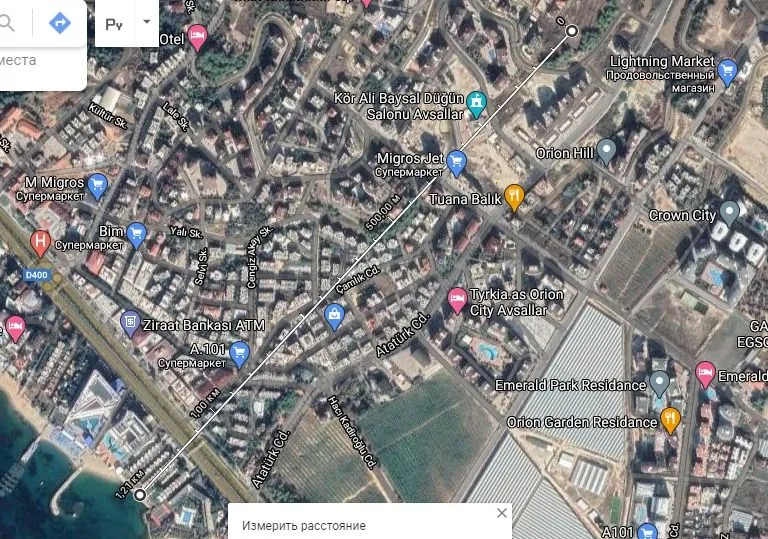
Task: Select the Orion Hill location pin
Action: coord(607,151)
